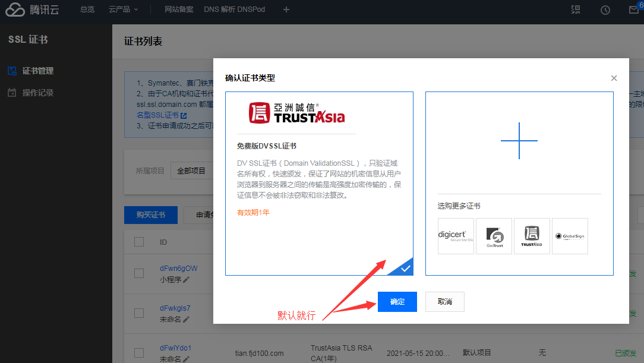Click the 有效期1年 validity text
644x363 pixels.
(253, 212)
